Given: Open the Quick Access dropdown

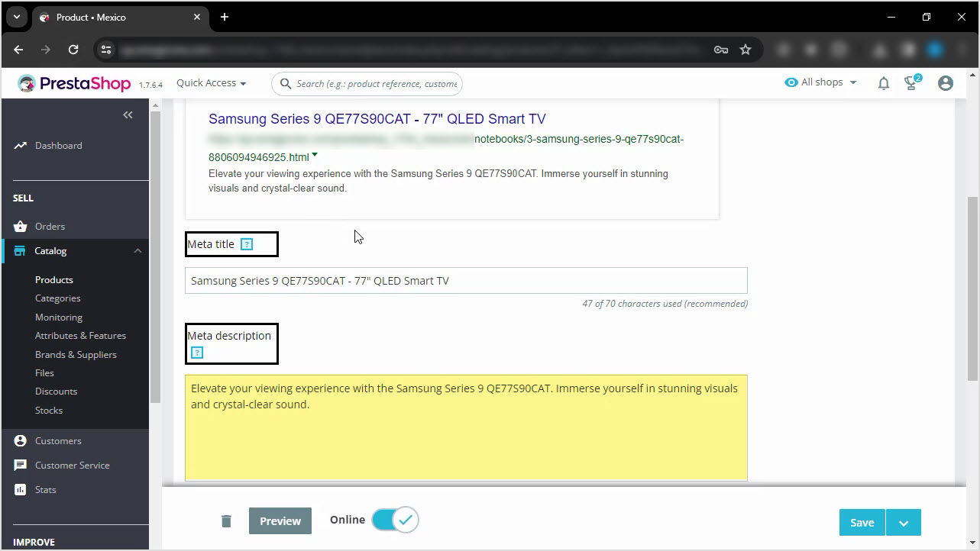Looking at the screenshot, I should click(212, 83).
